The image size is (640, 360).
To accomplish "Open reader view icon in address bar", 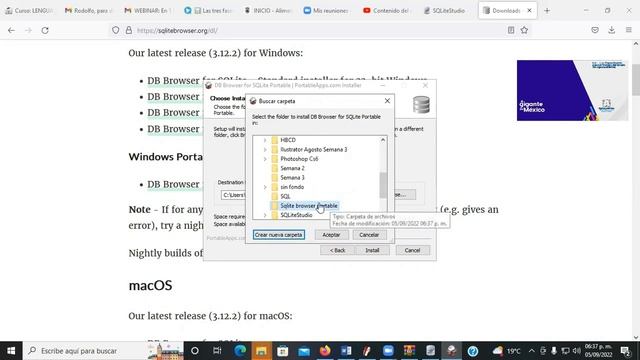I will point(511,30).
